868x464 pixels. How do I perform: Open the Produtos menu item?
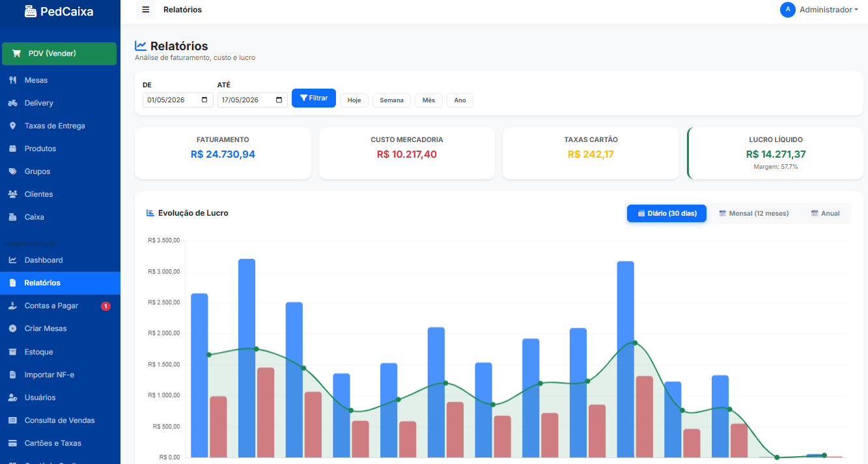(x=60, y=149)
